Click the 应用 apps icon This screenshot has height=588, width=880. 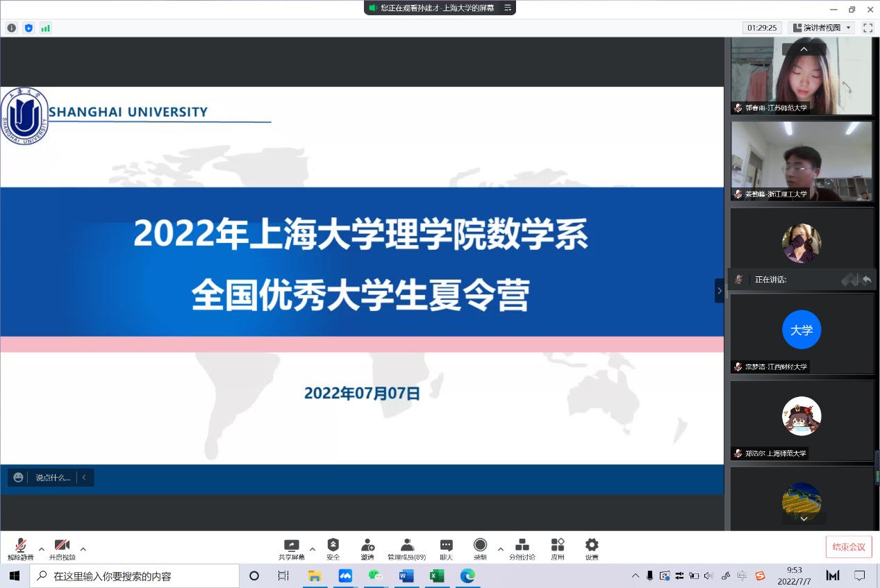[558, 546]
